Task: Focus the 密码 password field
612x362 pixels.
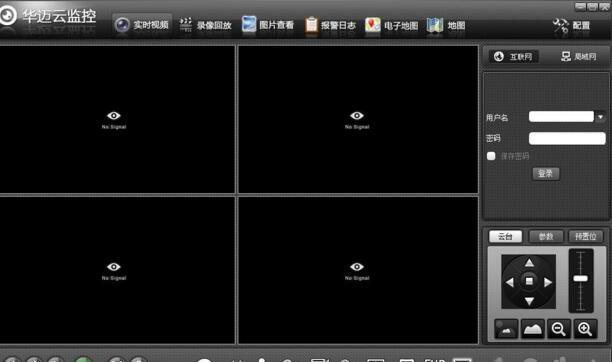Action: point(567,138)
